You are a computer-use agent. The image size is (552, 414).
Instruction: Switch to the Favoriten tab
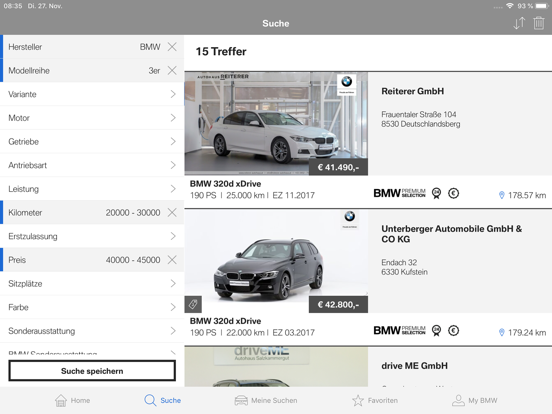(x=375, y=400)
